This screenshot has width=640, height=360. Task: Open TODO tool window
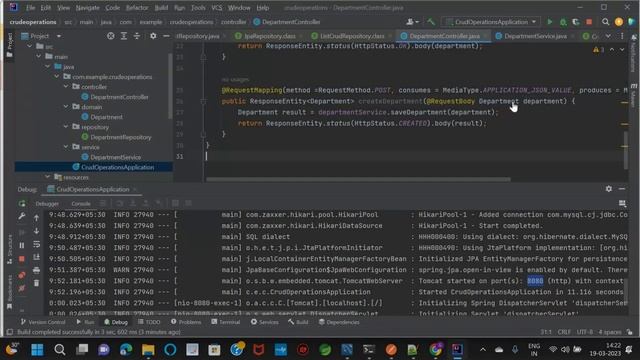[149, 322]
